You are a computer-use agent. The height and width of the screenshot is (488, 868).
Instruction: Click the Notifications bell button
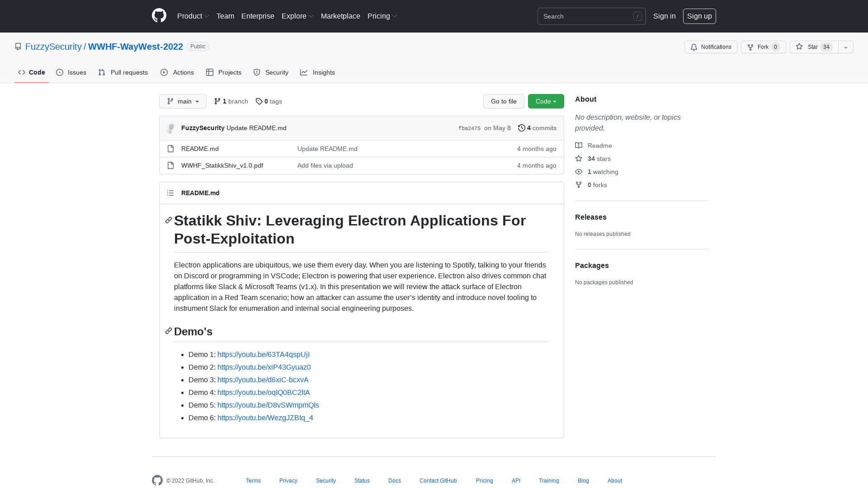[x=711, y=47]
